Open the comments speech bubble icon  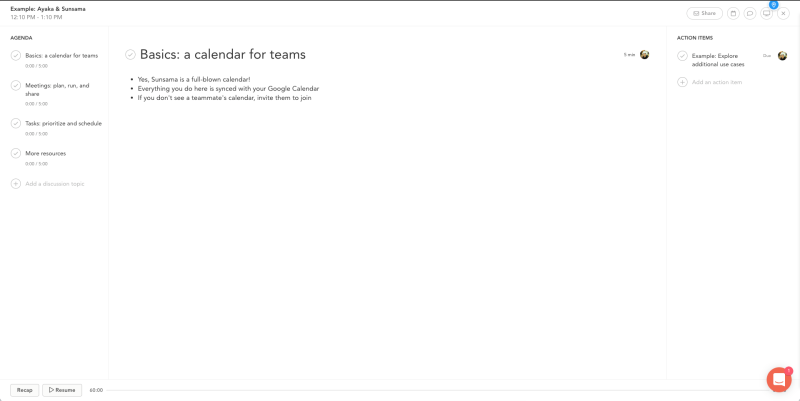coord(749,14)
